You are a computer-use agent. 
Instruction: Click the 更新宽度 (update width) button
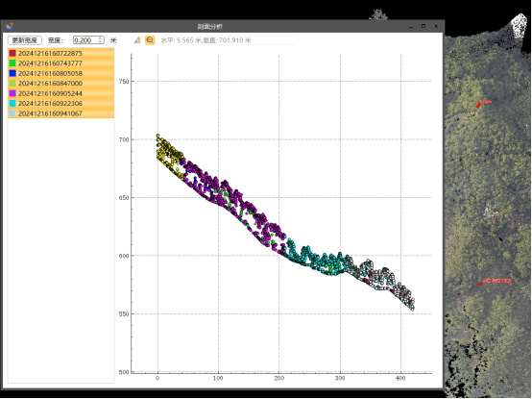25,40
